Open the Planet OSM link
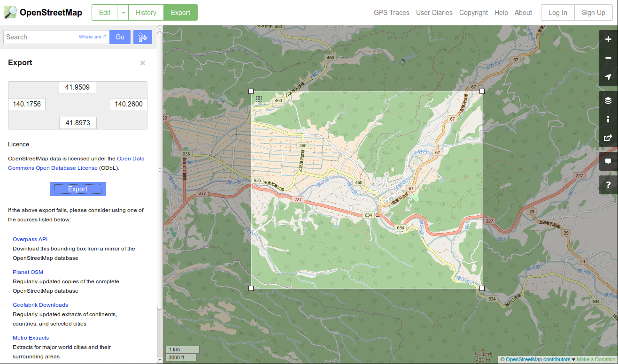 point(28,272)
